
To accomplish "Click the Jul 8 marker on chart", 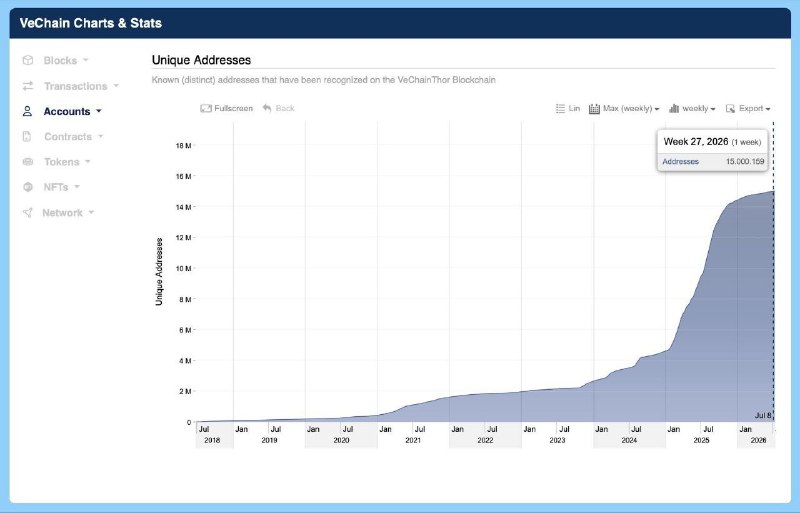I will click(763, 416).
